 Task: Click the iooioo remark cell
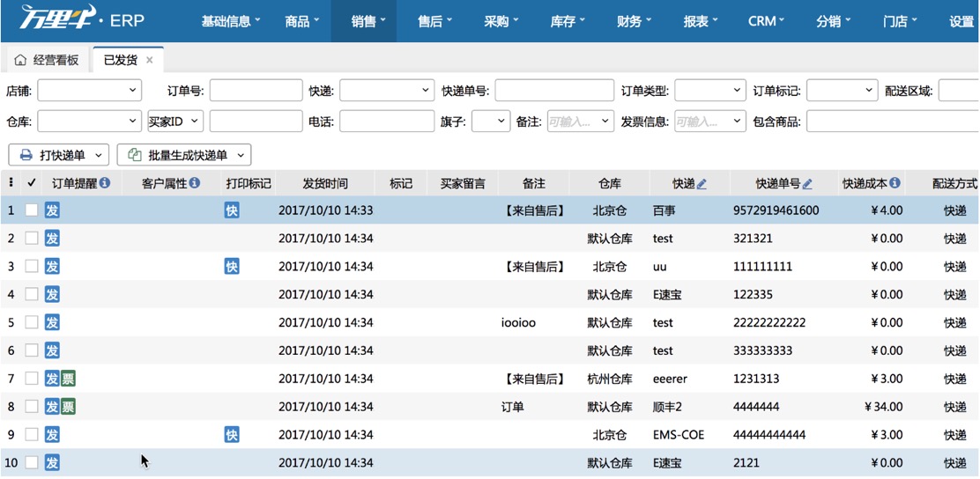tap(518, 323)
